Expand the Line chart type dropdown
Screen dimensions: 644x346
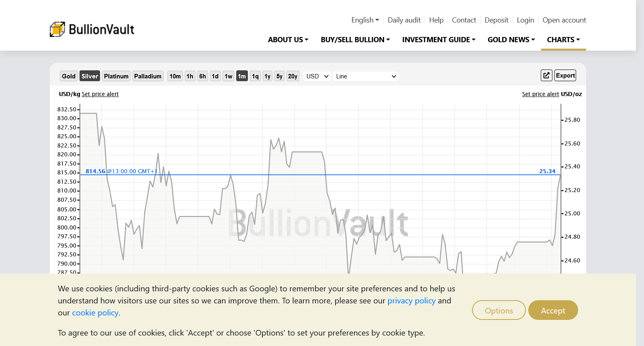point(366,76)
